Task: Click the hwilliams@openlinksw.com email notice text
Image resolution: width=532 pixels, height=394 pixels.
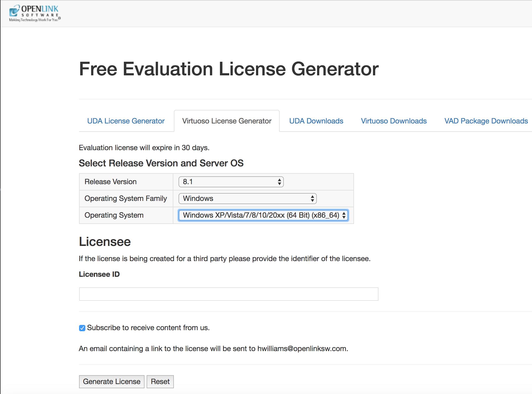Action: 213,349
